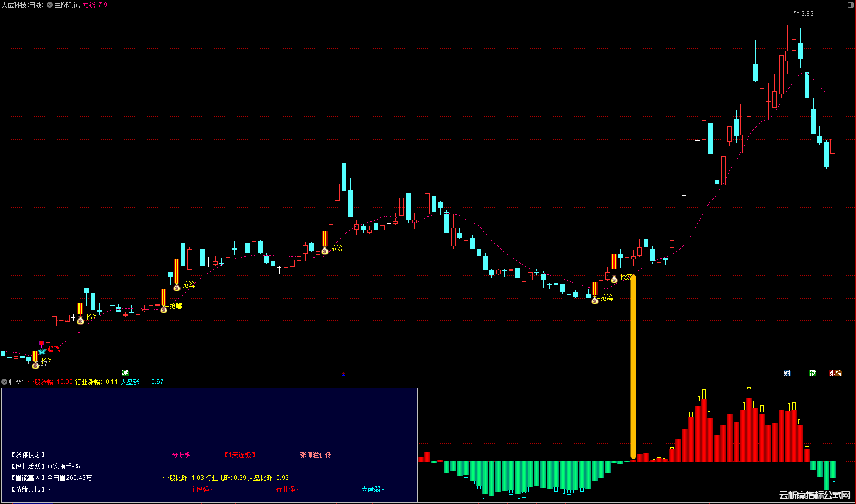
Task: Click the blue 财 marker icon
Action: tap(787, 373)
